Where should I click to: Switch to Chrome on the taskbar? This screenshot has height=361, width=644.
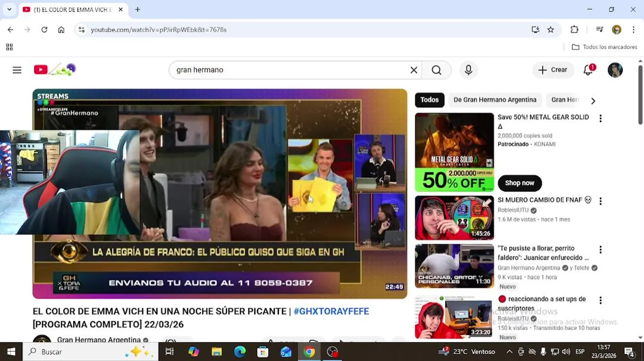(309, 352)
